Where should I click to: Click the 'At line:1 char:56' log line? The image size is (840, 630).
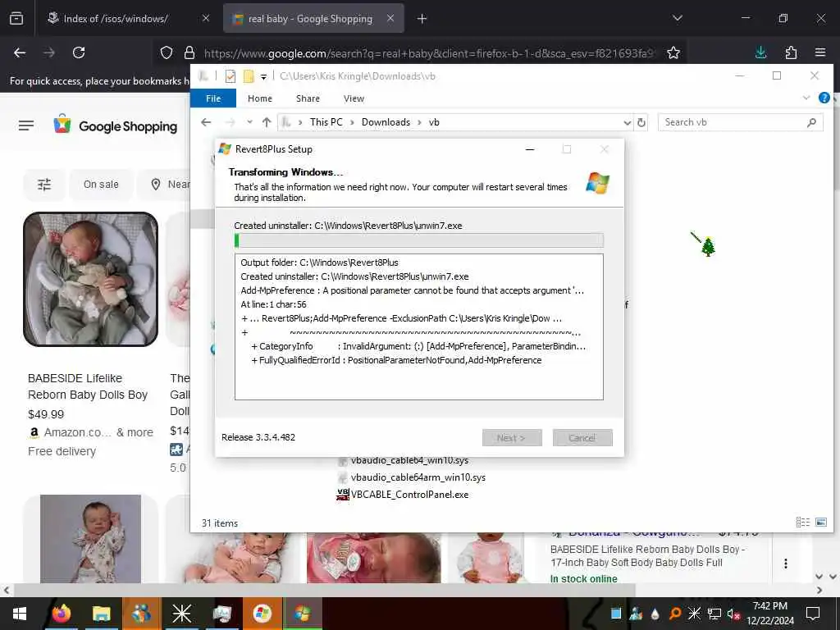tap(274, 304)
